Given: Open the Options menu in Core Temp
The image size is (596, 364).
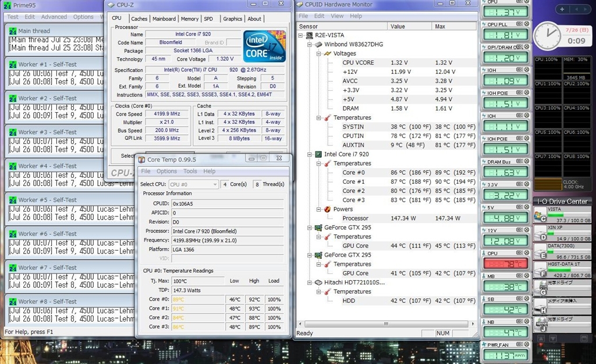Looking at the screenshot, I should (x=166, y=171).
